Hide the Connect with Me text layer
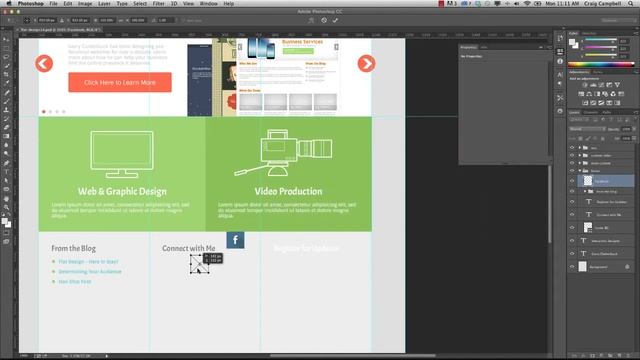The height and width of the screenshot is (360, 640). pos(572,214)
